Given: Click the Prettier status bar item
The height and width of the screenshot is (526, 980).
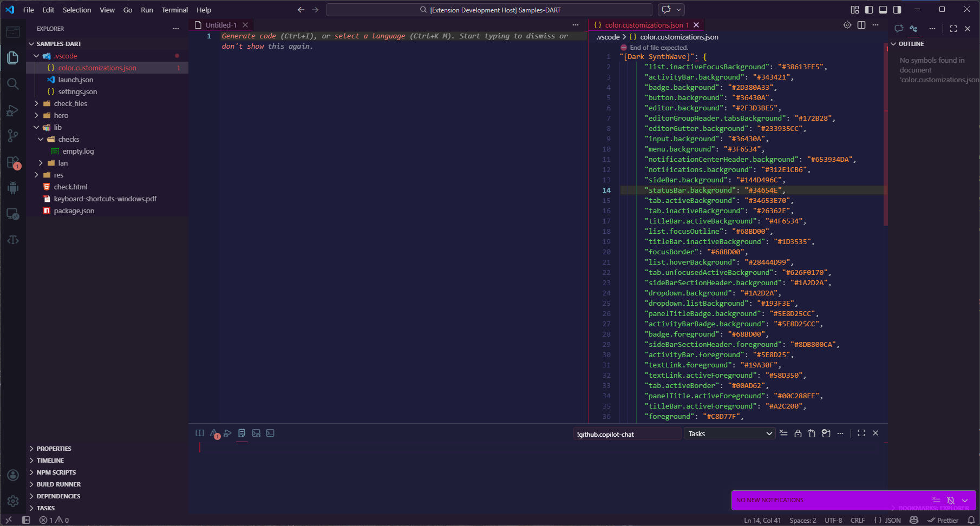Looking at the screenshot, I should pyautogui.click(x=943, y=520).
